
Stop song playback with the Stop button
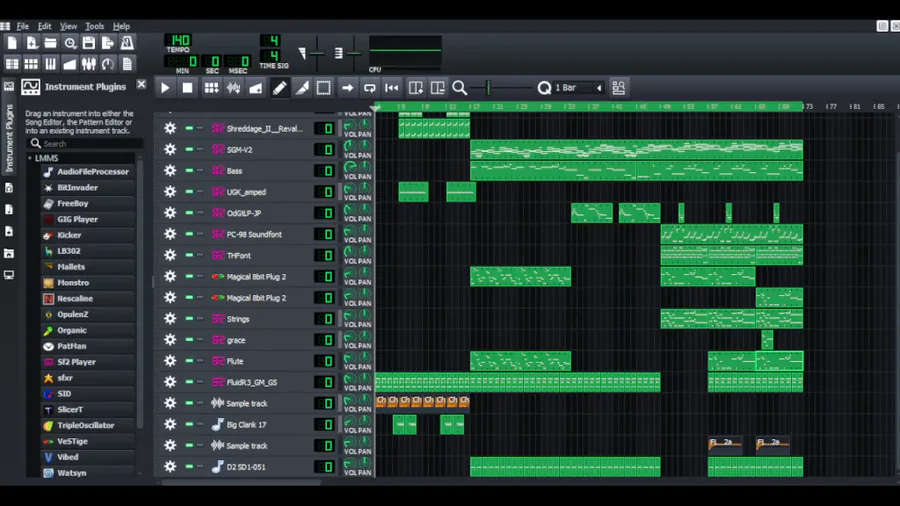coord(188,88)
